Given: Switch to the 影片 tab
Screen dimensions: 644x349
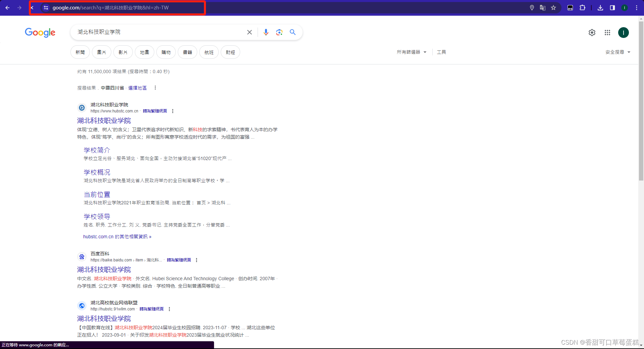Looking at the screenshot, I should [x=123, y=52].
